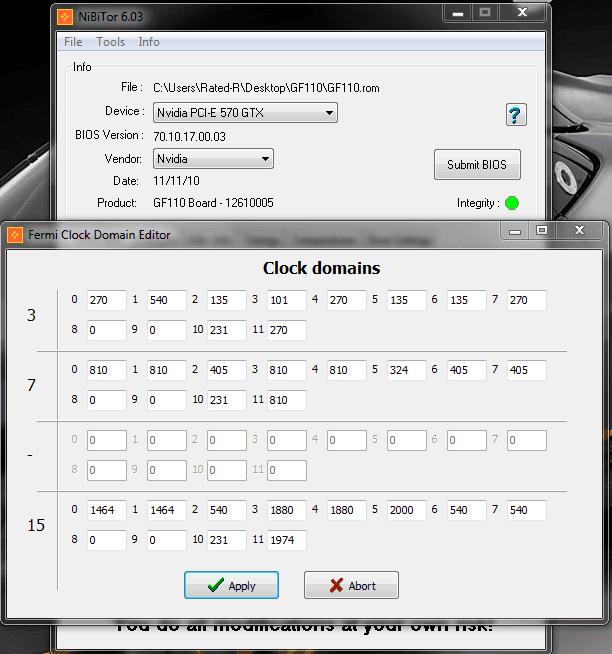Select group 15 field 2 showing 540
The image size is (612, 654).
[227, 510]
